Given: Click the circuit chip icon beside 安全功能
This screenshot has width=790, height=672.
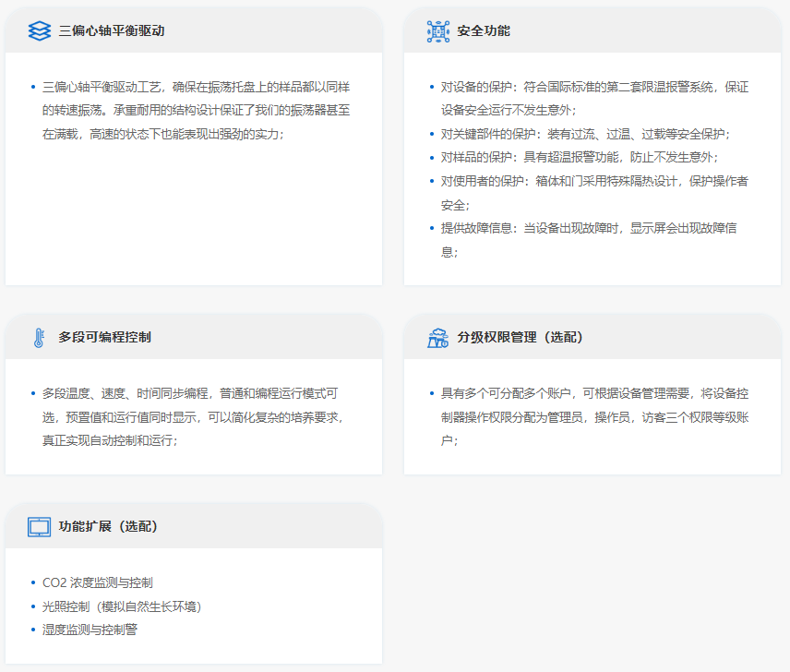Looking at the screenshot, I should point(437,30).
